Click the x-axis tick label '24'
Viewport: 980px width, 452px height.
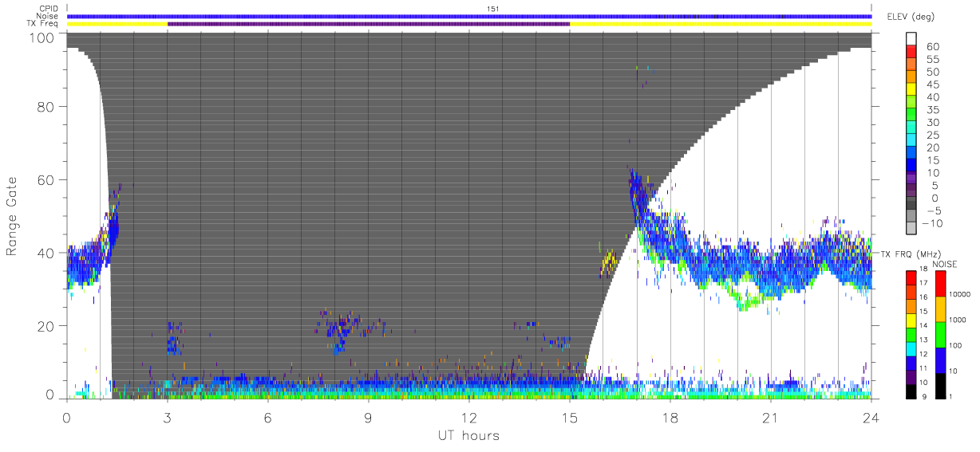[x=871, y=418]
